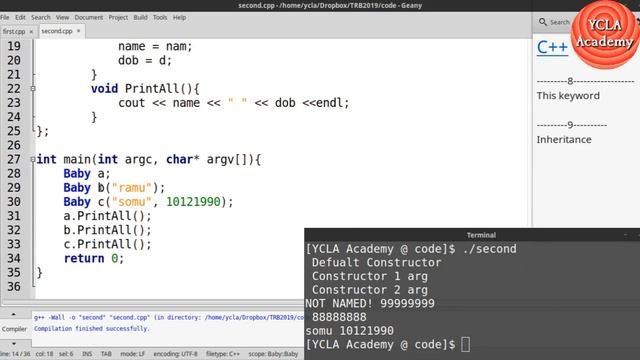Screen dimensions: 640x360
Task: Open the Project menu
Action: [118, 18]
